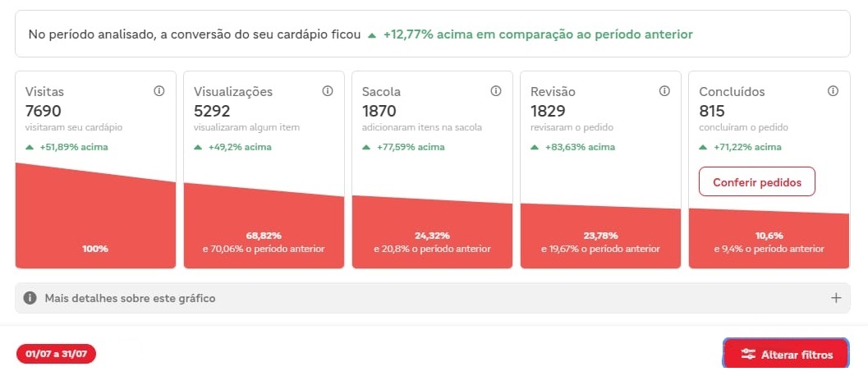868x376 pixels.
Task: Click the info icon beside Mais detalhes
Action: 30,298
